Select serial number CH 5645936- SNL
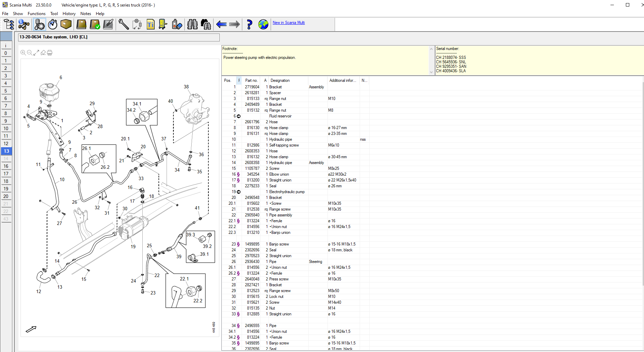The height and width of the screenshot is (352, 644). pos(451,62)
